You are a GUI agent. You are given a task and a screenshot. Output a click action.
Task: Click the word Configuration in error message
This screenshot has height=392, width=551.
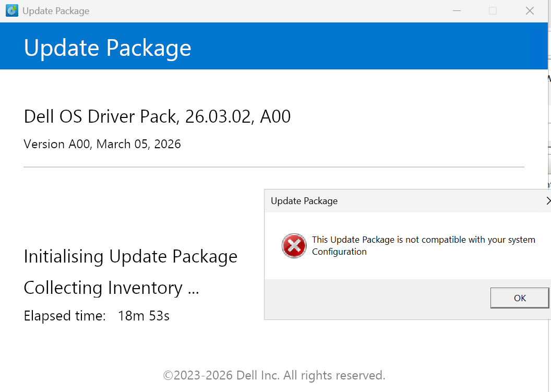click(339, 252)
